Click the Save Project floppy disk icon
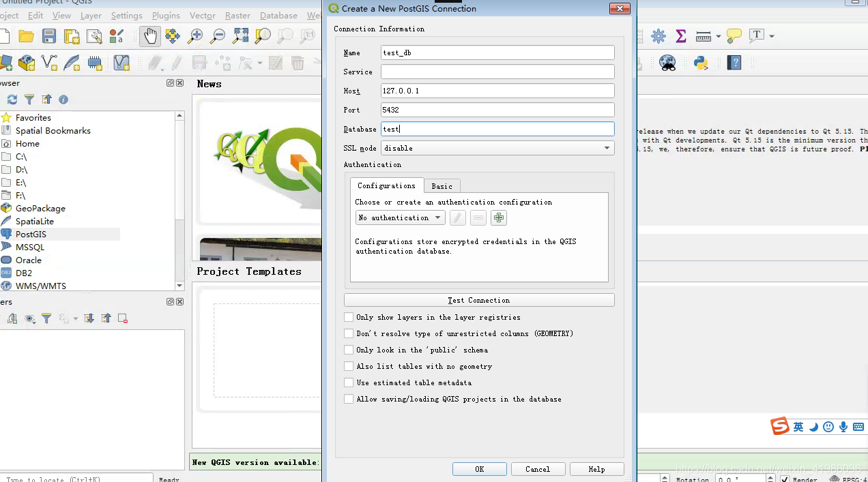The height and width of the screenshot is (482, 868). coord(49,36)
